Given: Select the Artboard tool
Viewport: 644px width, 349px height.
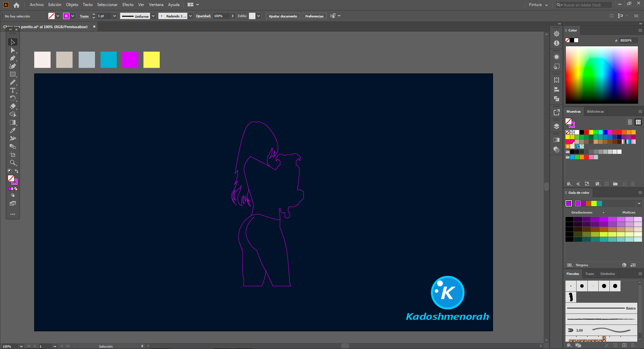Looking at the screenshot, I should pos(13,155).
